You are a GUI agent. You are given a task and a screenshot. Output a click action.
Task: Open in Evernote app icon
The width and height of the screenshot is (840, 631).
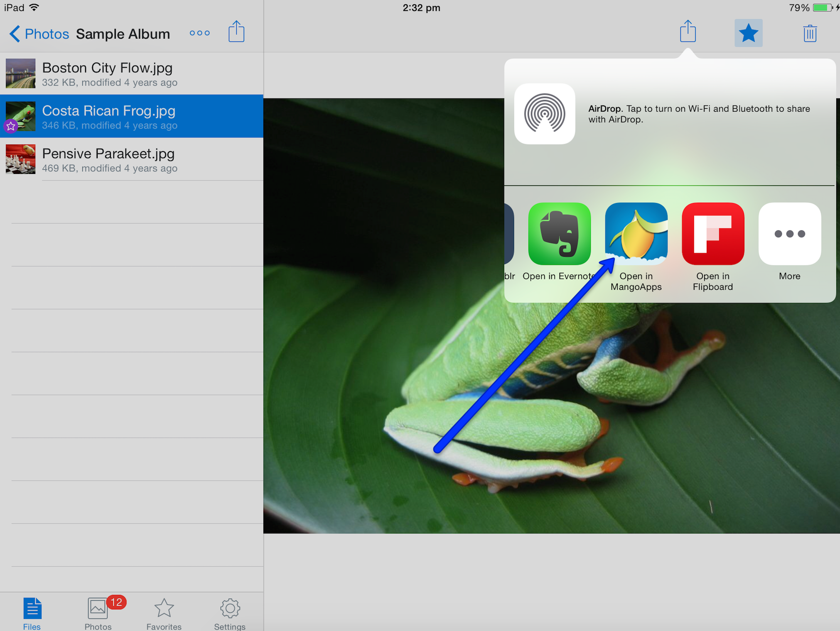(x=559, y=234)
